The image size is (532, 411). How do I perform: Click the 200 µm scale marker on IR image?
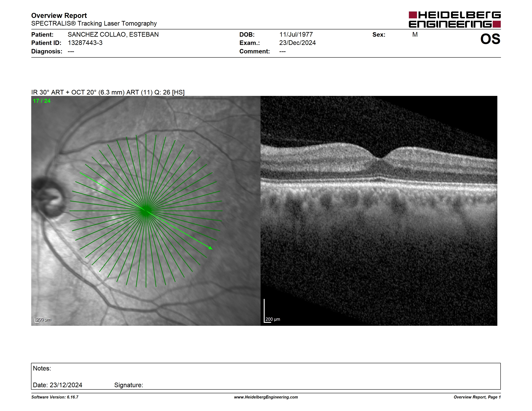[x=42, y=320]
